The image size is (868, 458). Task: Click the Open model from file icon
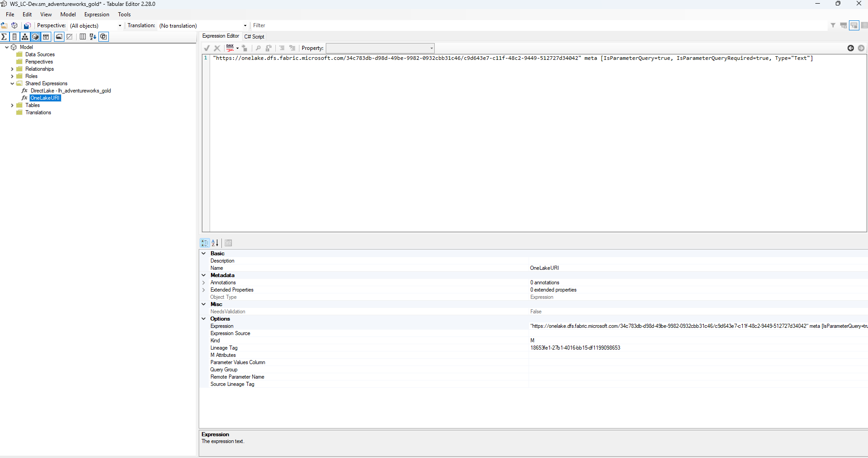pyautogui.click(x=4, y=25)
